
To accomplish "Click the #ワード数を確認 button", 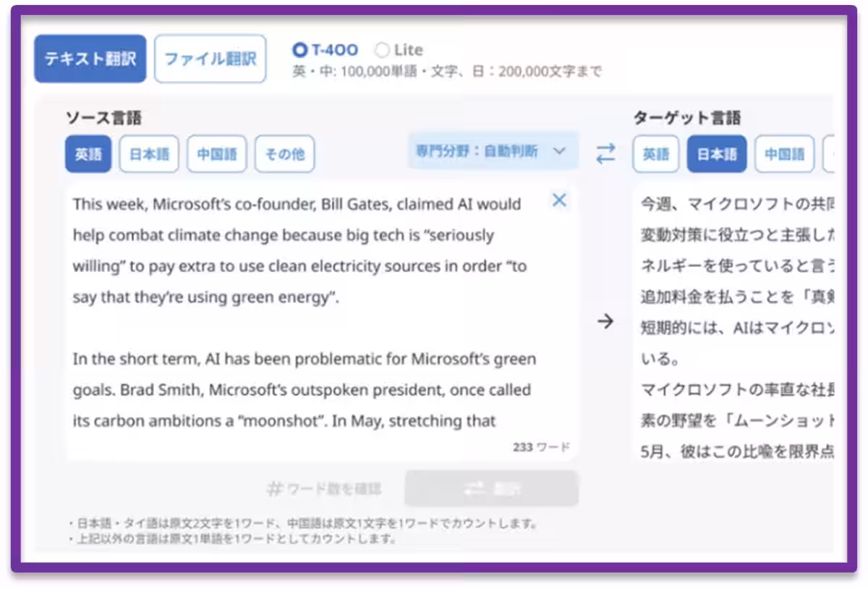I will (x=324, y=489).
